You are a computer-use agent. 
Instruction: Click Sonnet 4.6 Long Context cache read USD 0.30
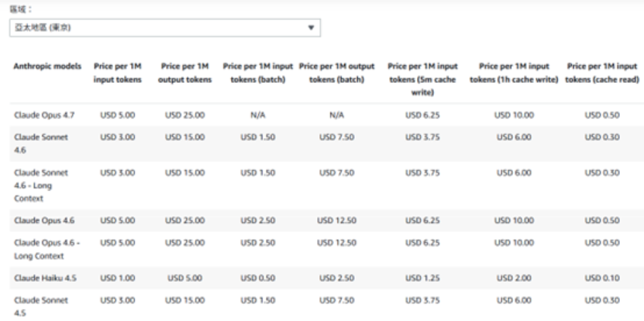(x=602, y=173)
